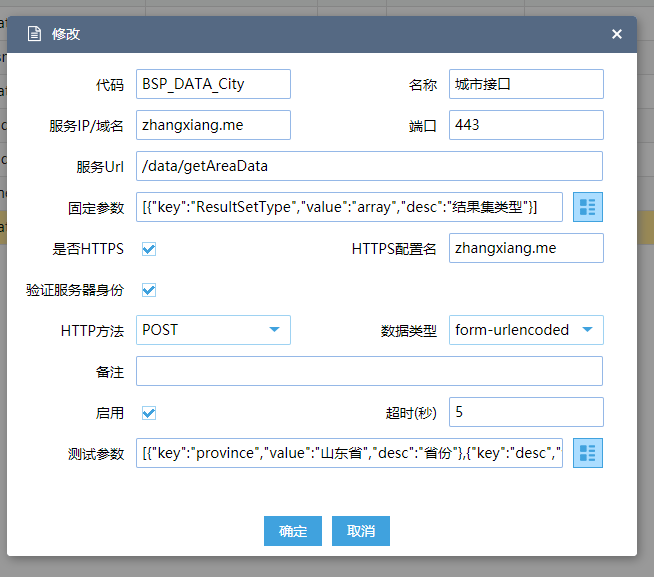Click the 修改 dialog title text

tap(66, 34)
